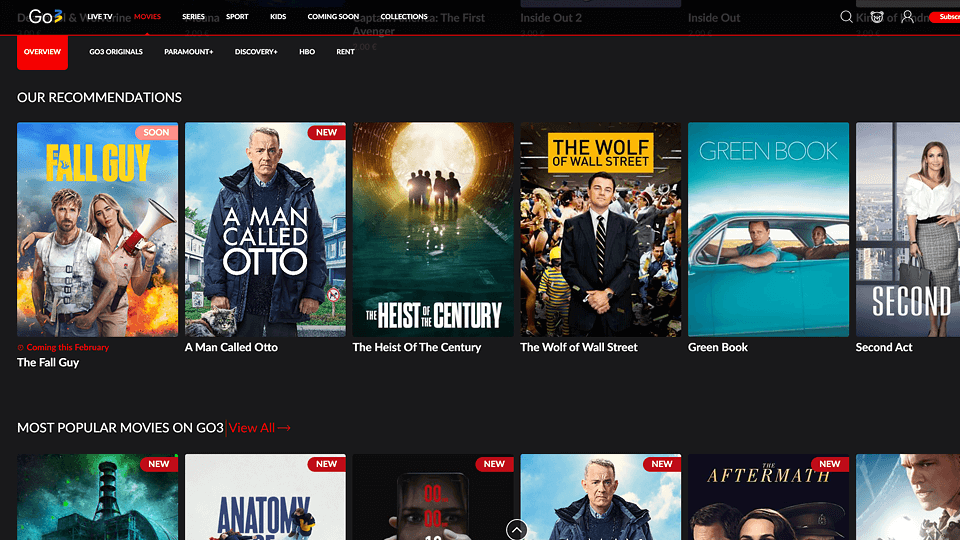
Task: Go to Series section
Action: [193, 17]
